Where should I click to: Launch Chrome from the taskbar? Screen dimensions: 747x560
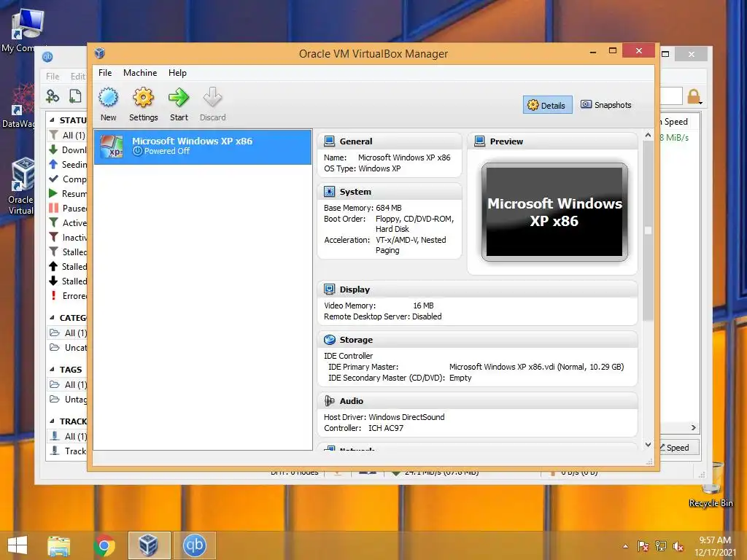104,545
